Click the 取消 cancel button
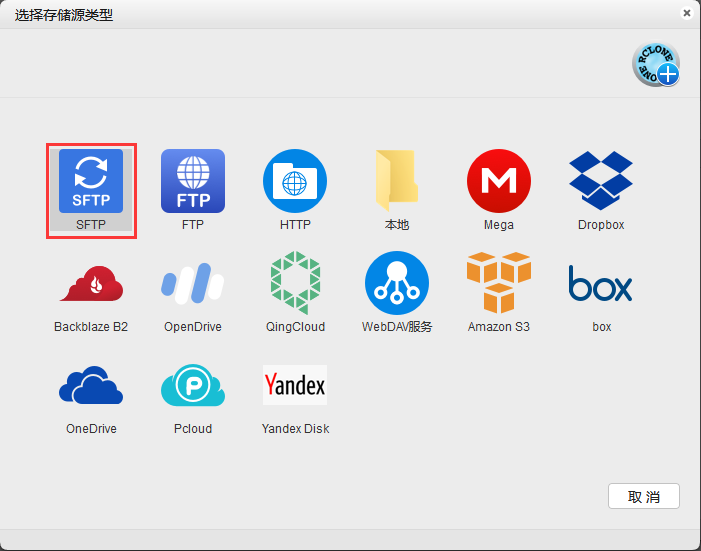 pos(644,496)
